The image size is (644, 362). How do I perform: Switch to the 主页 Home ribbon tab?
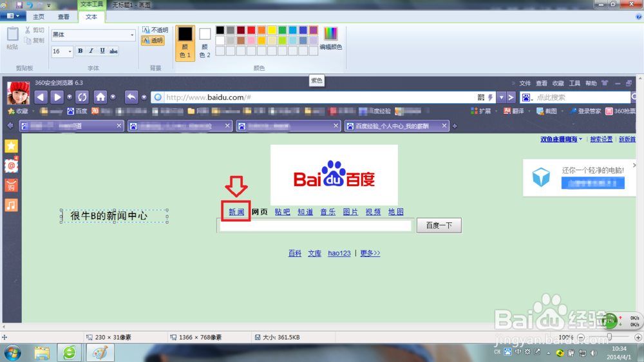[x=39, y=17]
